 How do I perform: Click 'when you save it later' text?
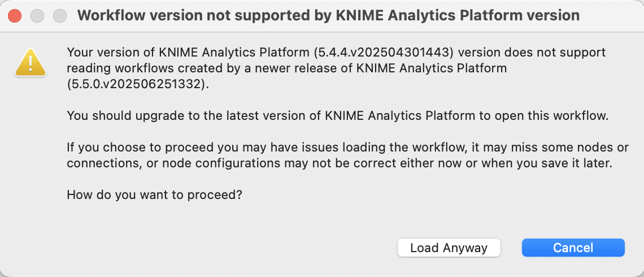tap(547, 163)
